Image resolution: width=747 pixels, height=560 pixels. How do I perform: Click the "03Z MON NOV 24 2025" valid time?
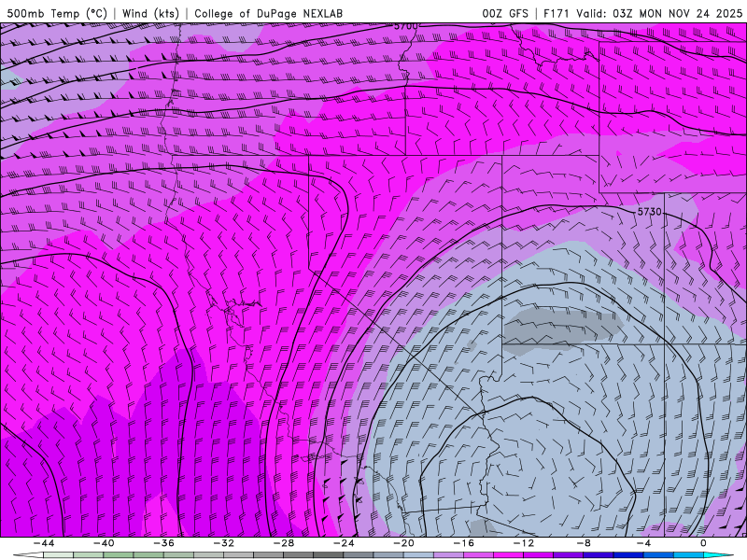tap(678, 13)
